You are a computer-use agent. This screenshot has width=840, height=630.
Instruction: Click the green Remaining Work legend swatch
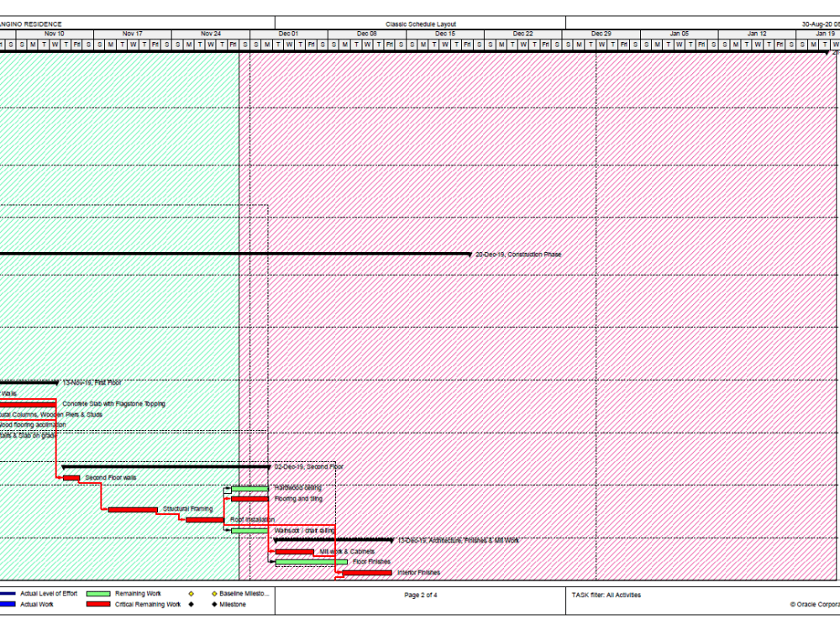pyautogui.click(x=98, y=594)
